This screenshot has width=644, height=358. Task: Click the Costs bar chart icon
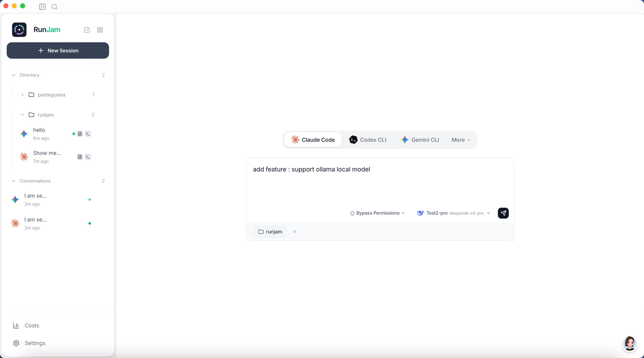click(x=16, y=326)
